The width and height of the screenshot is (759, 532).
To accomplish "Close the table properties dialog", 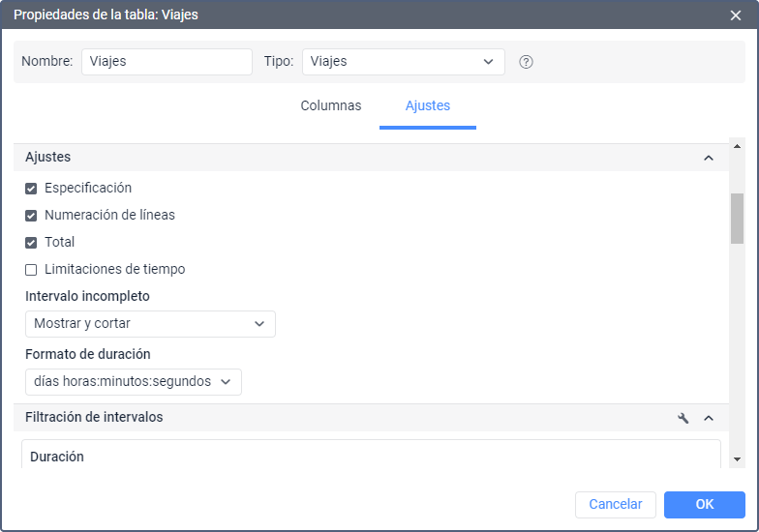I will pos(736,15).
